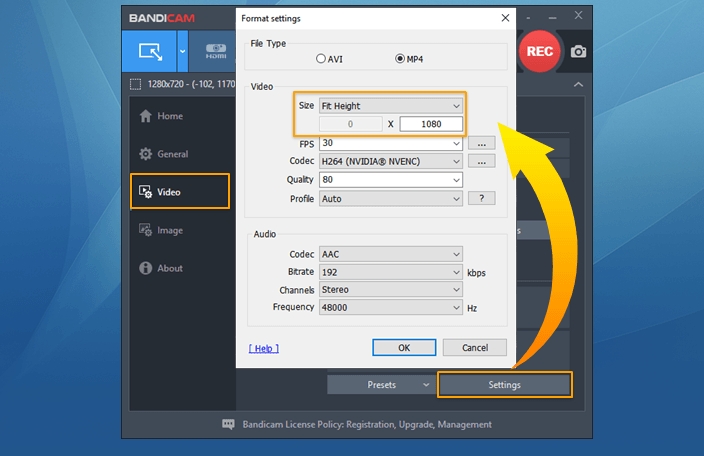Open the Quality dropdown showing 80
The width and height of the screenshot is (704, 456).
pyautogui.click(x=391, y=180)
